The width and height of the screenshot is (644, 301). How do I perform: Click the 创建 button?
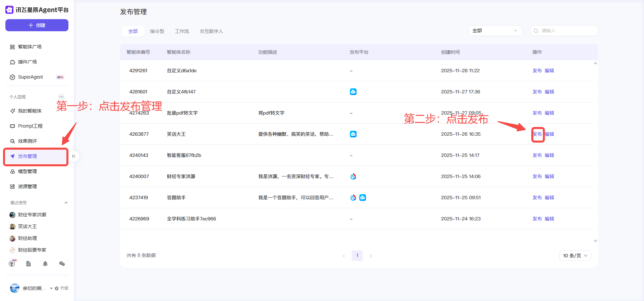pos(37,25)
